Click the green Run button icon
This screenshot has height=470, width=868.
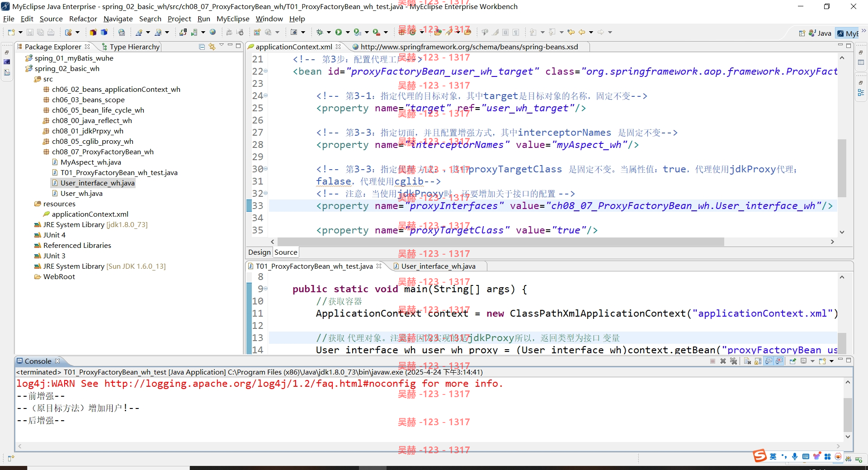click(x=338, y=32)
